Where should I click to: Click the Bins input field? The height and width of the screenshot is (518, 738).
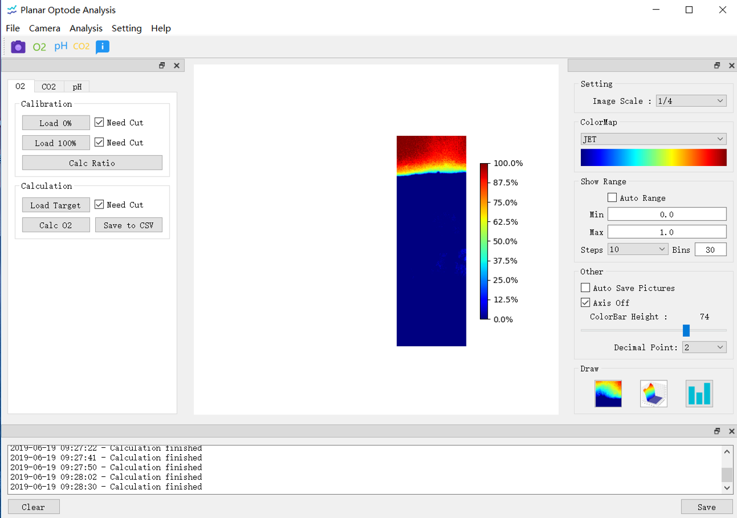[x=711, y=249]
